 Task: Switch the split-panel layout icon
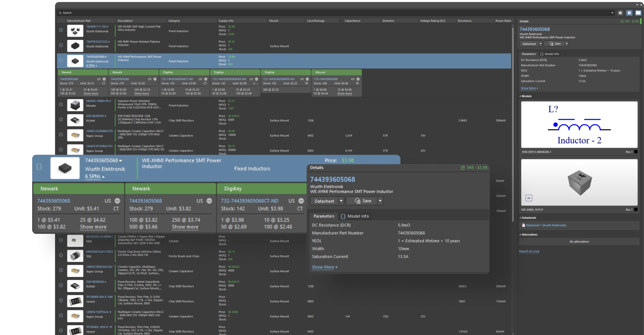[x=638, y=13]
